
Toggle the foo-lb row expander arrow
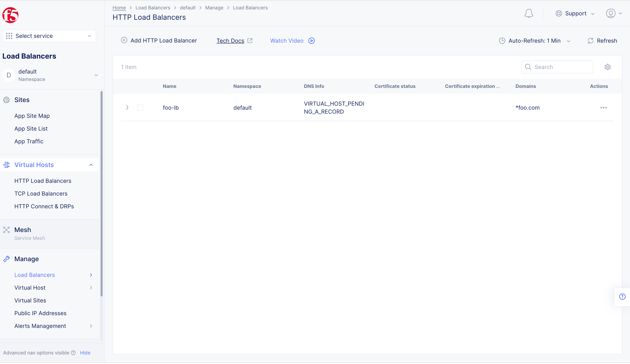tap(128, 107)
